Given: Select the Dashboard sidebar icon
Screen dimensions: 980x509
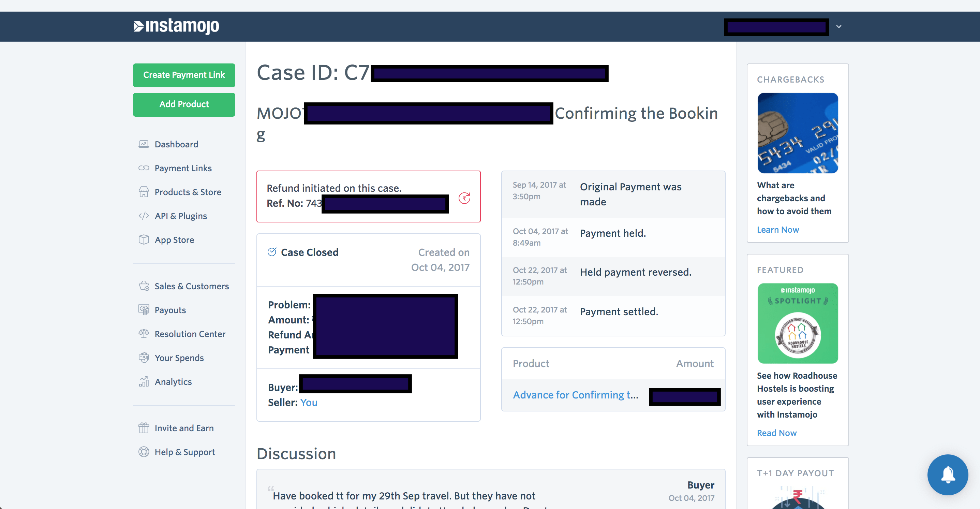Looking at the screenshot, I should [144, 144].
